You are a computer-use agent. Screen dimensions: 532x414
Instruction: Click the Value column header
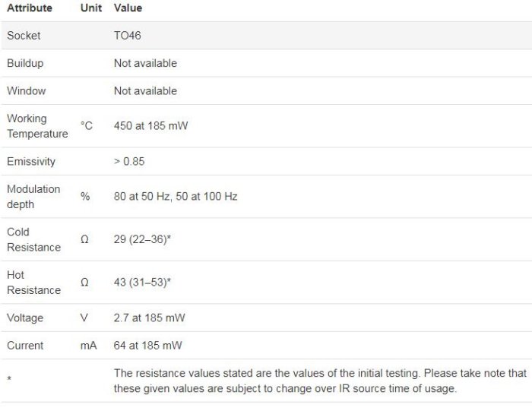click(128, 8)
